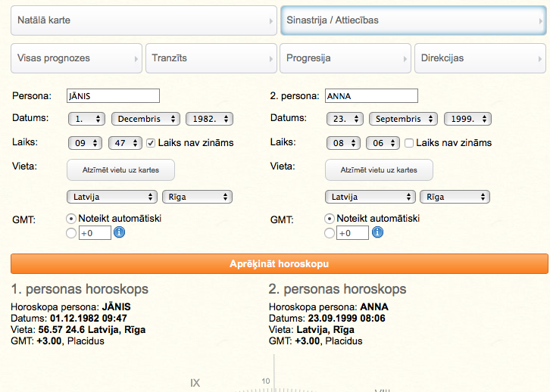Screen dimensions: 550x392
Task: Open the Sinastrija / Attiecības tab
Action: click(x=413, y=21)
